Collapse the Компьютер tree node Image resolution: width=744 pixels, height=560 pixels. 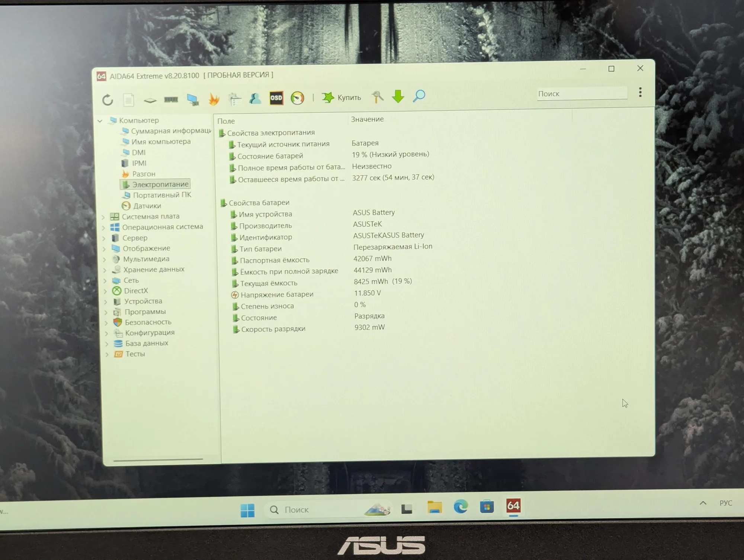coord(100,121)
